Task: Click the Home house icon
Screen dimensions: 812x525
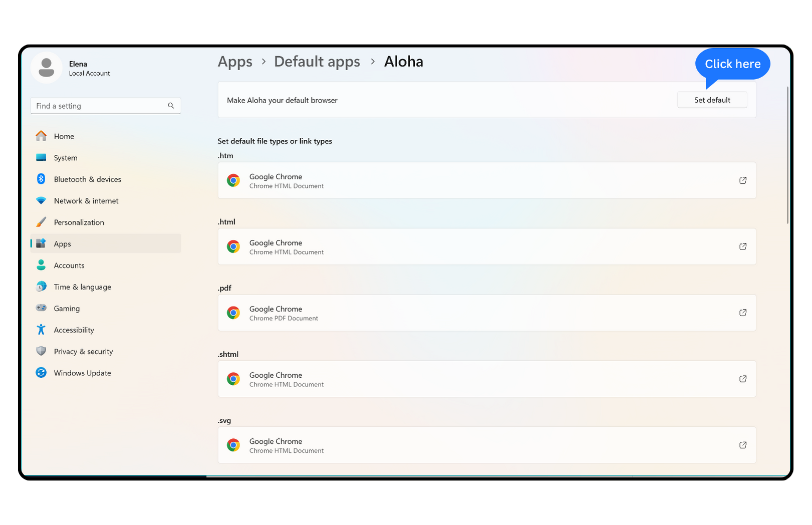Action: click(x=41, y=136)
